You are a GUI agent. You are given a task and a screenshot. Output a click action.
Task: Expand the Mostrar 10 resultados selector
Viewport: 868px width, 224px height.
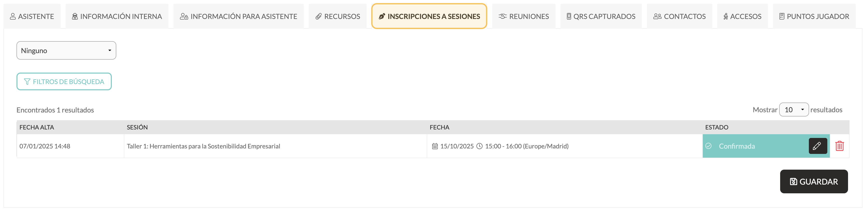(x=794, y=110)
